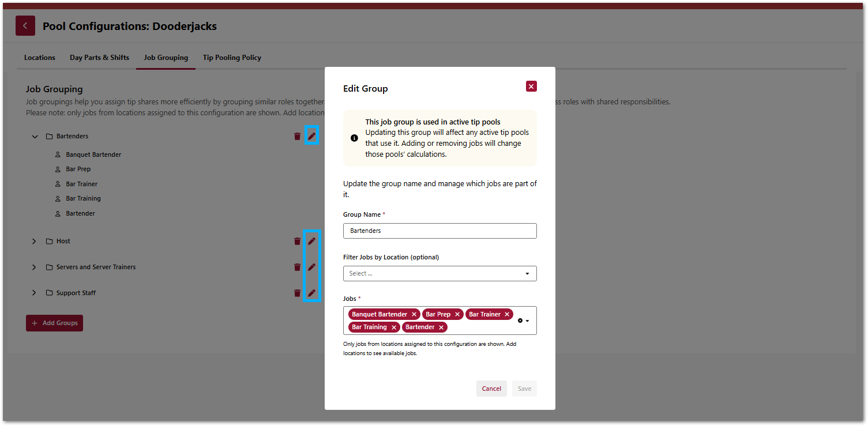This screenshot has height=426, width=868.
Task: Open the Jobs dropdown arrow
Action: click(528, 321)
